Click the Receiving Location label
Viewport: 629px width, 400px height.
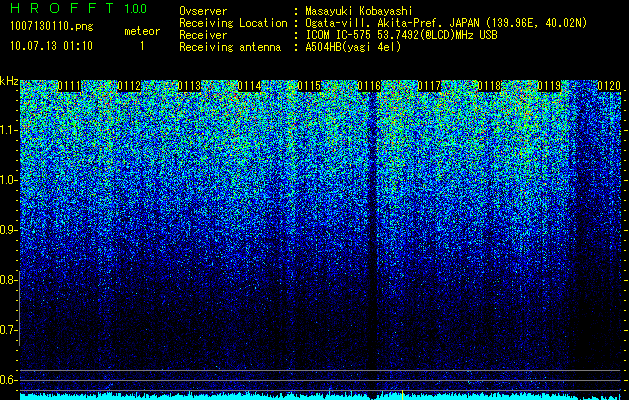233,23
